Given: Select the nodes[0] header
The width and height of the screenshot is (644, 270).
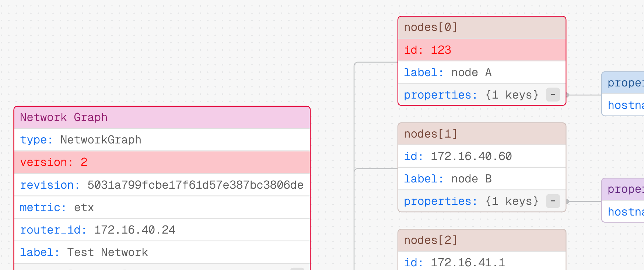Looking at the screenshot, I should [482, 28].
